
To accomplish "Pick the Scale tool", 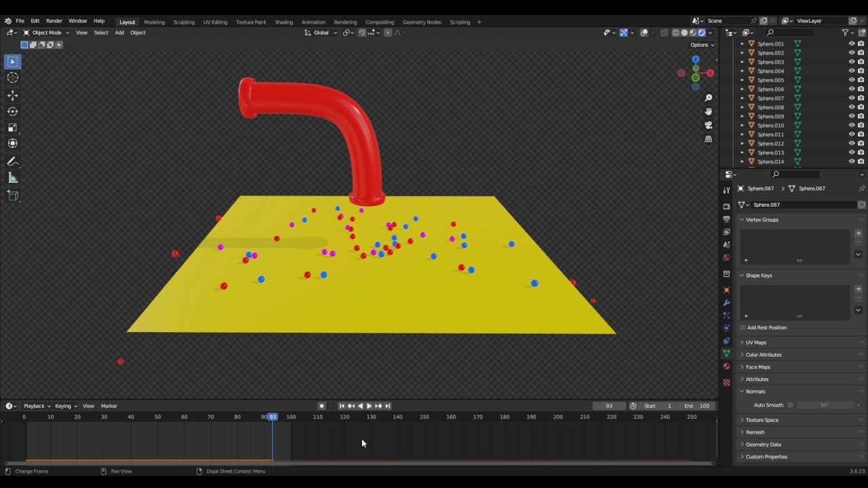I will pos(13,127).
